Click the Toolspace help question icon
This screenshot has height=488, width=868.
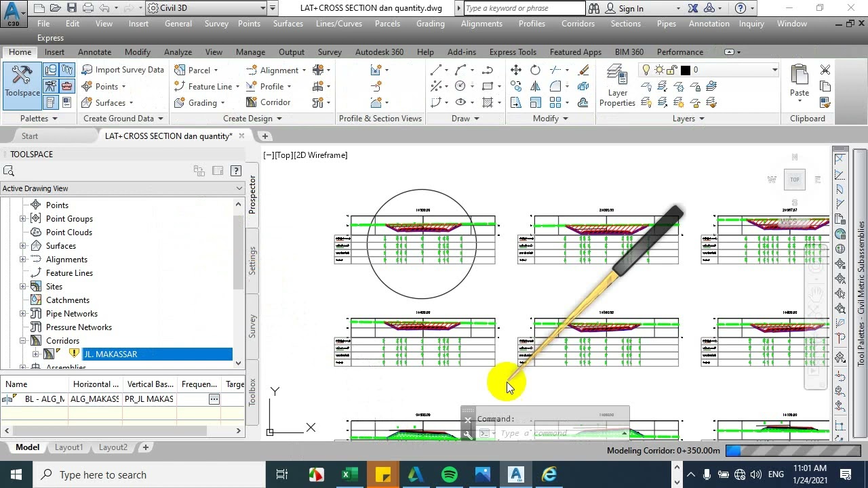(x=236, y=171)
